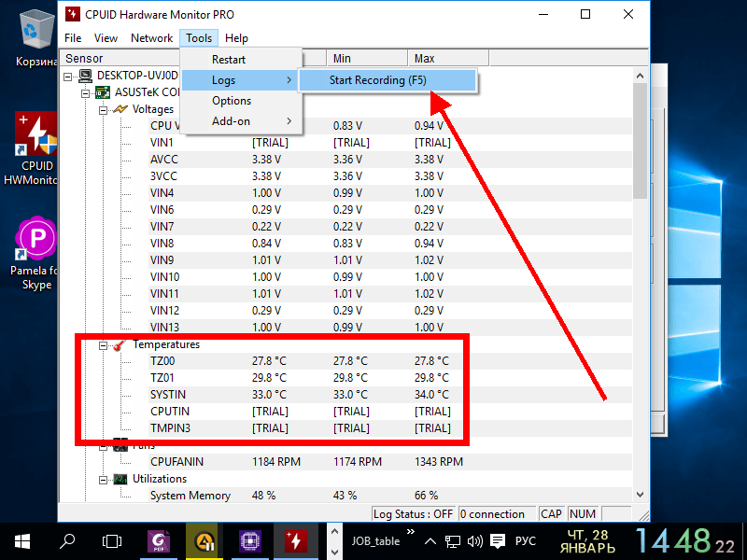The image size is (747, 560).
Task: Collapse the ASUSTeK motherboard node
Action: 85,92
